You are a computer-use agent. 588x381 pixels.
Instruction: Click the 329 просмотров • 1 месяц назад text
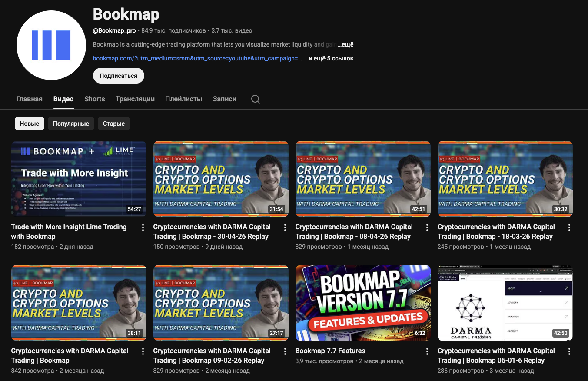coord(342,247)
